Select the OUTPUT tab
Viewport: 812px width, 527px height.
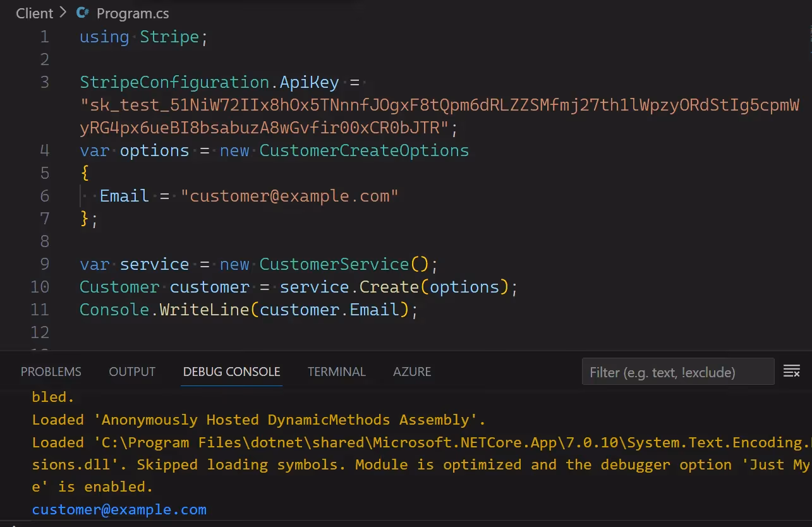(131, 372)
